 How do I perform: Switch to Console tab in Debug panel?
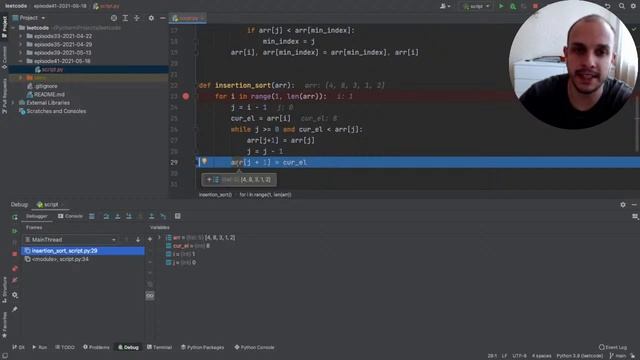pos(70,216)
